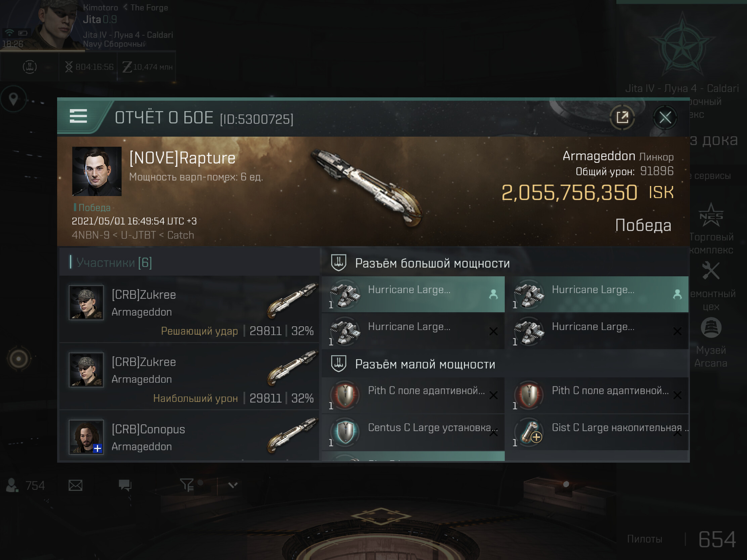Expand the chevron next to the filter

click(233, 485)
